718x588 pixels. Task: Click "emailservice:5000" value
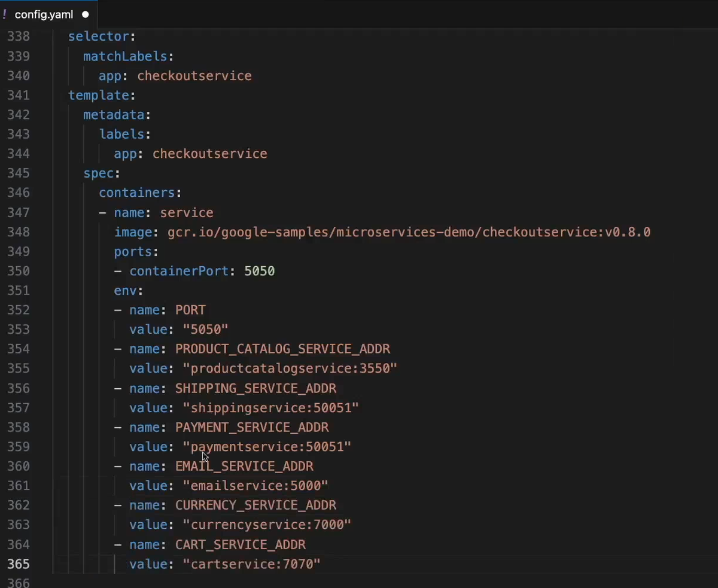tap(255, 486)
